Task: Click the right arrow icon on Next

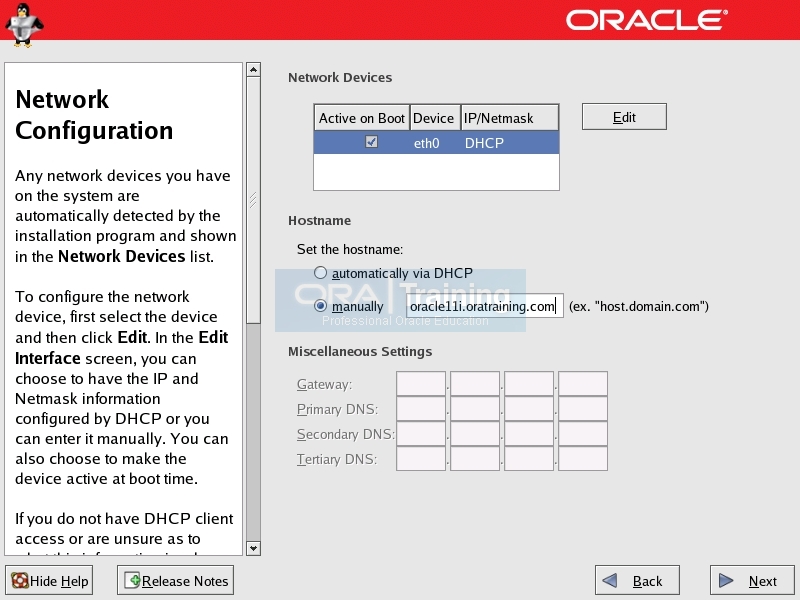Action: click(726, 580)
